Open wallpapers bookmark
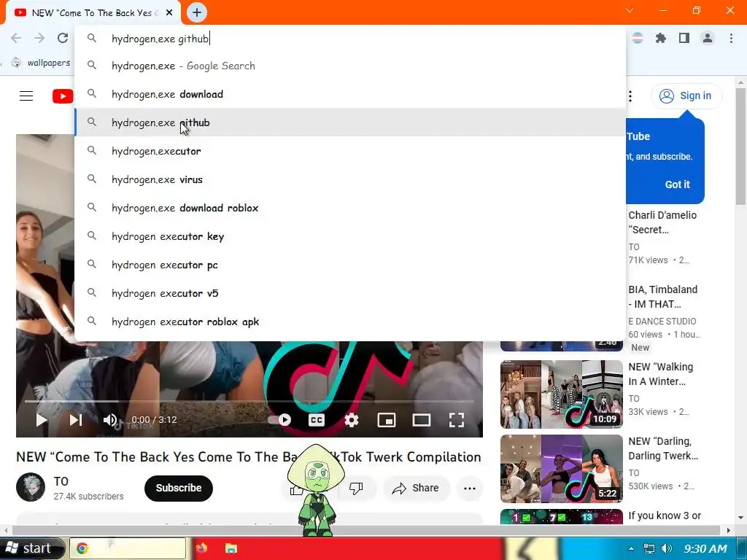747x560 pixels. tap(42, 63)
